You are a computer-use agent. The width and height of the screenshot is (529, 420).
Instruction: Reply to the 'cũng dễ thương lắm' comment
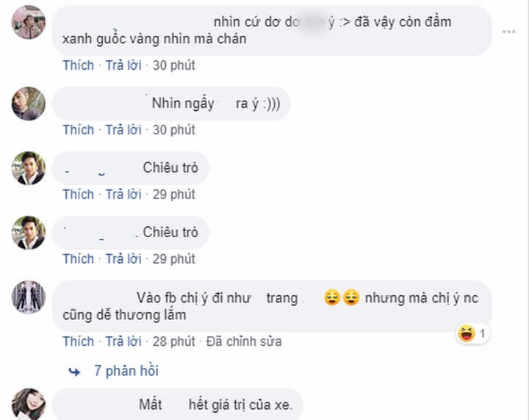123,341
